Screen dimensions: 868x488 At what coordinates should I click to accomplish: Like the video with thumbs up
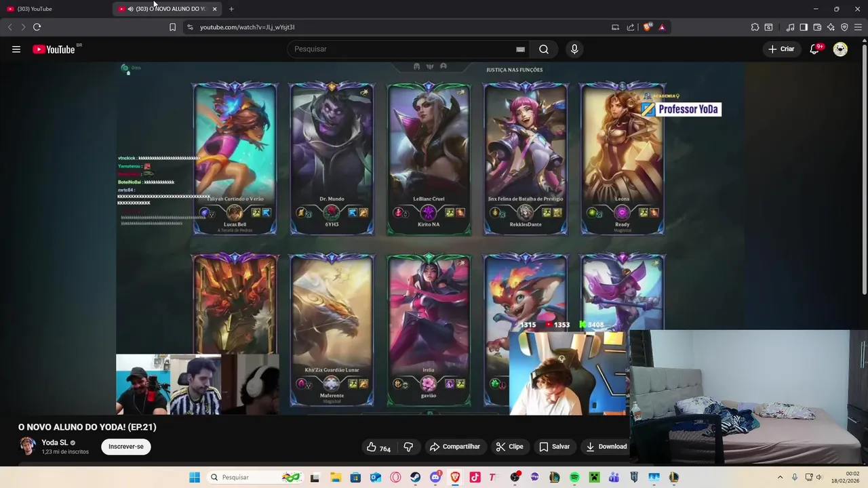coord(378,447)
